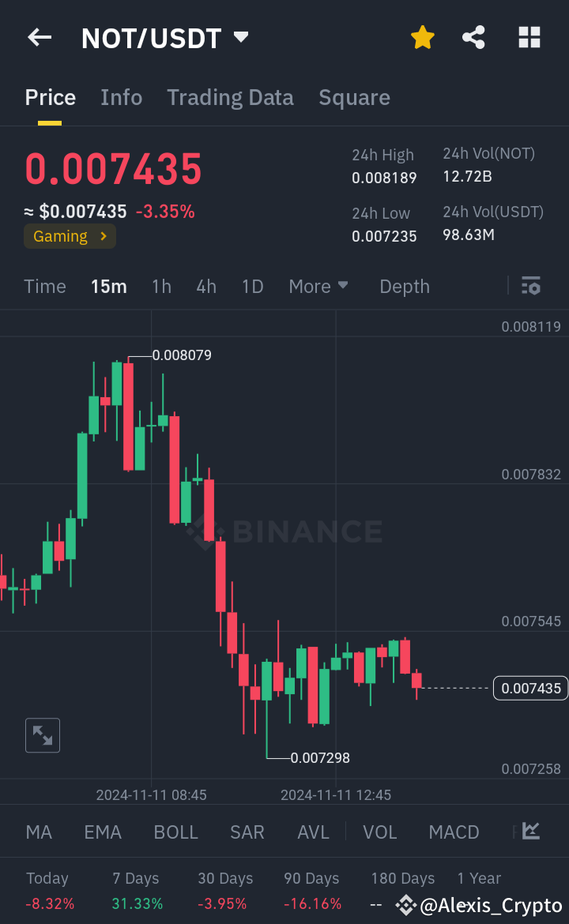This screenshot has height=924, width=569.
Task: Open the NOT/USDT pair selector dropdown
Action: click(x=239, y=36)
